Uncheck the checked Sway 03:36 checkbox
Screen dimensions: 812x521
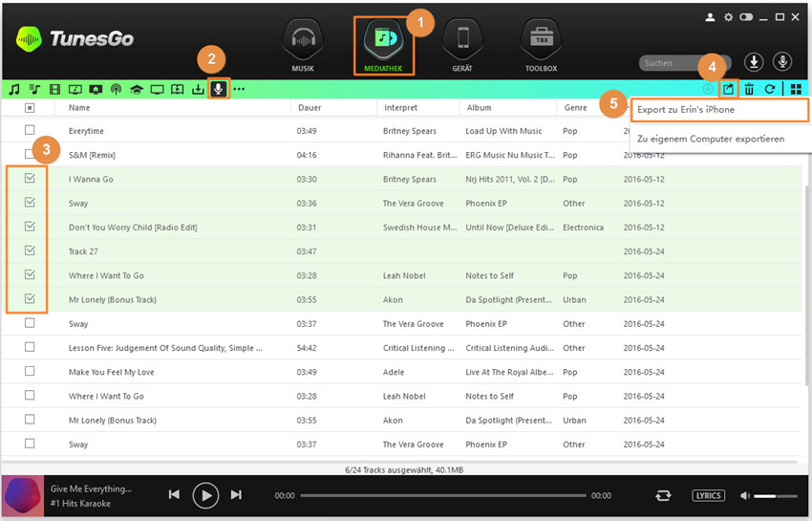pos(30,203)
